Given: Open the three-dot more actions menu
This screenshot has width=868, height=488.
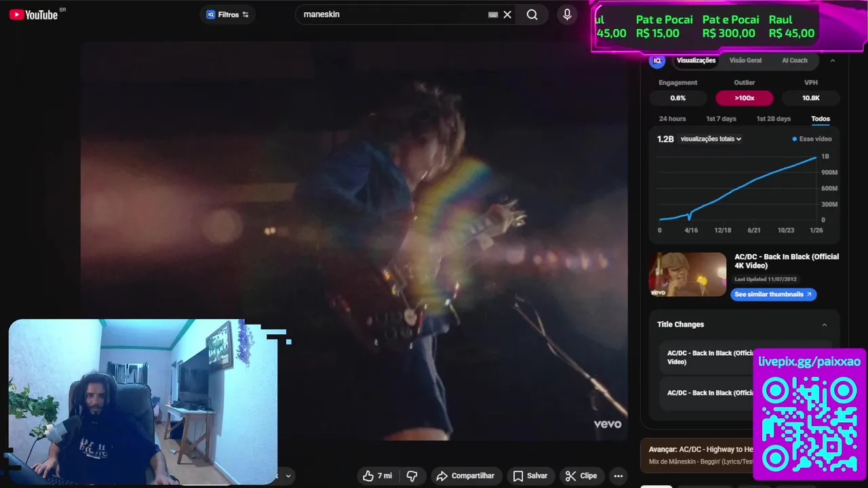Looking at the screenshot, I should 618,476.
